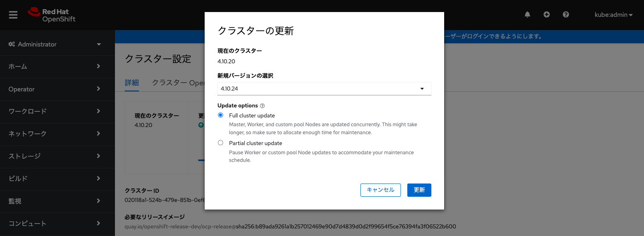Click the plus import icon in header
Viewport: 644px width, 236px height.
tap(547, 14)
